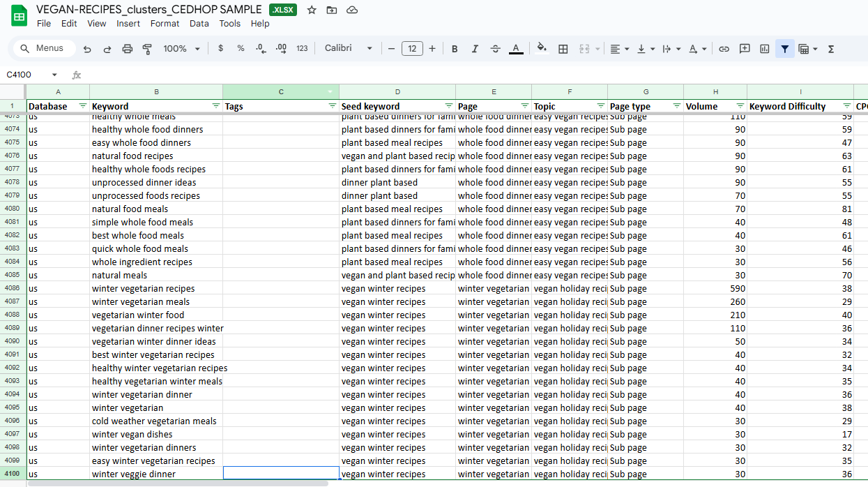Open the zoom 100% dropdown

click(181, 49)
